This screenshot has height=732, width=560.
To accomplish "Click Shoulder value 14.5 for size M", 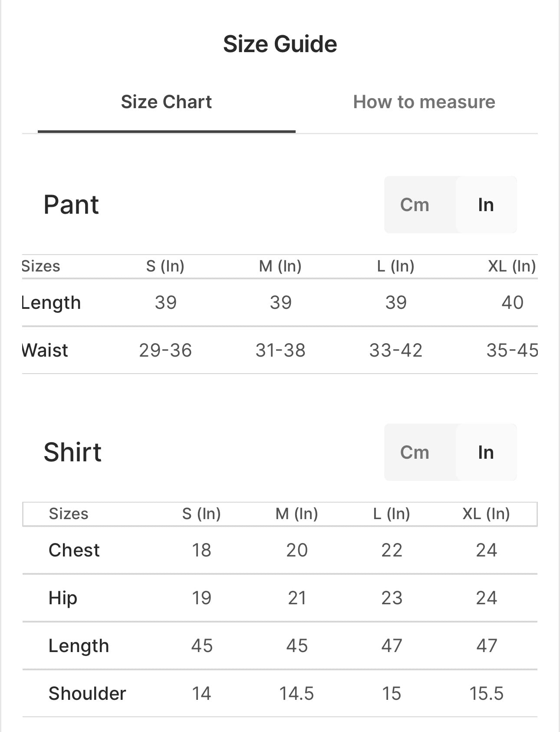I will [x=296, y=693].
